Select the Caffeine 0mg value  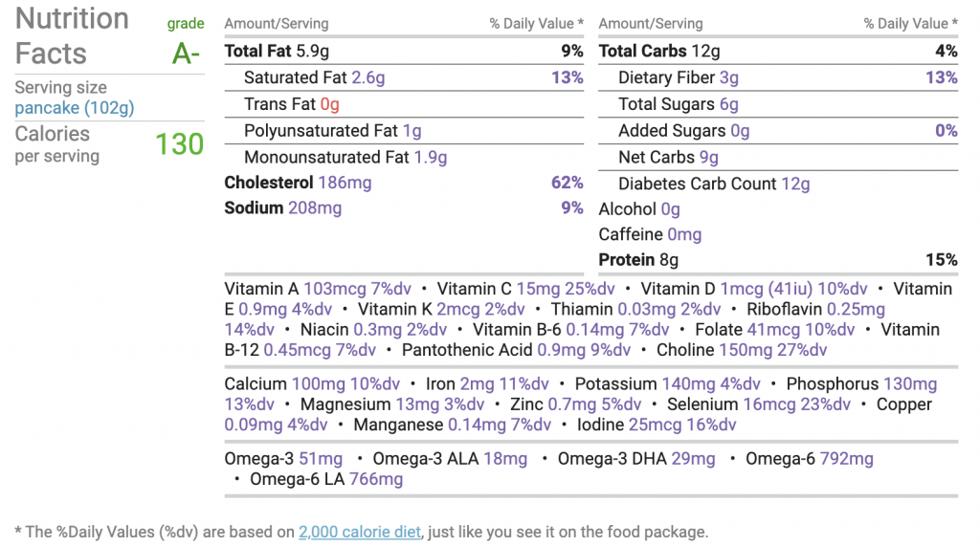(x=684, y=234)
